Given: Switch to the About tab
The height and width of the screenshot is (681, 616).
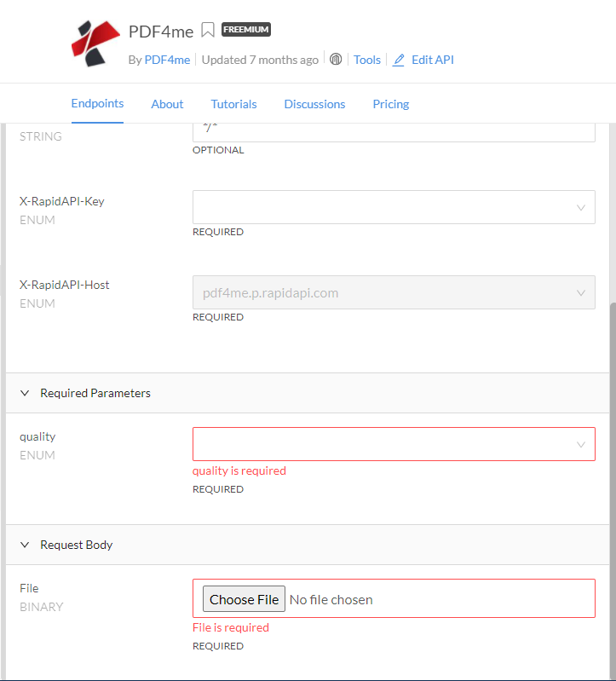Looking at the screenshot, I should [x=167, y=104].
